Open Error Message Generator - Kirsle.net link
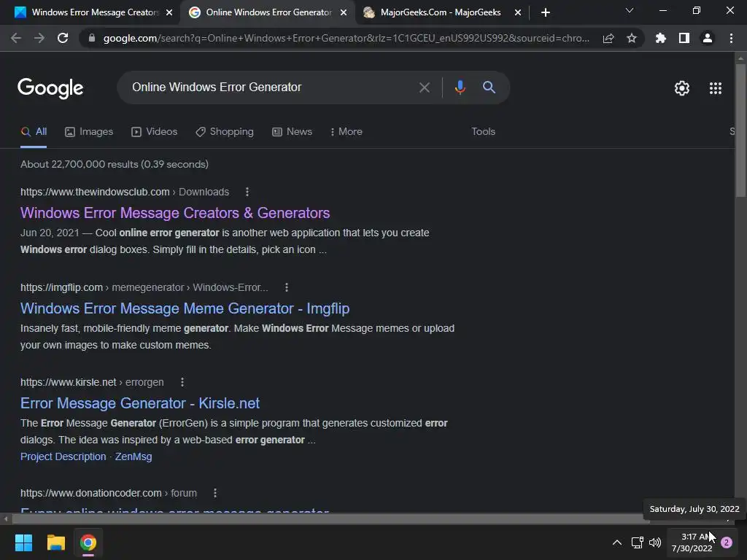747x560 pixels. click(140, 403)
